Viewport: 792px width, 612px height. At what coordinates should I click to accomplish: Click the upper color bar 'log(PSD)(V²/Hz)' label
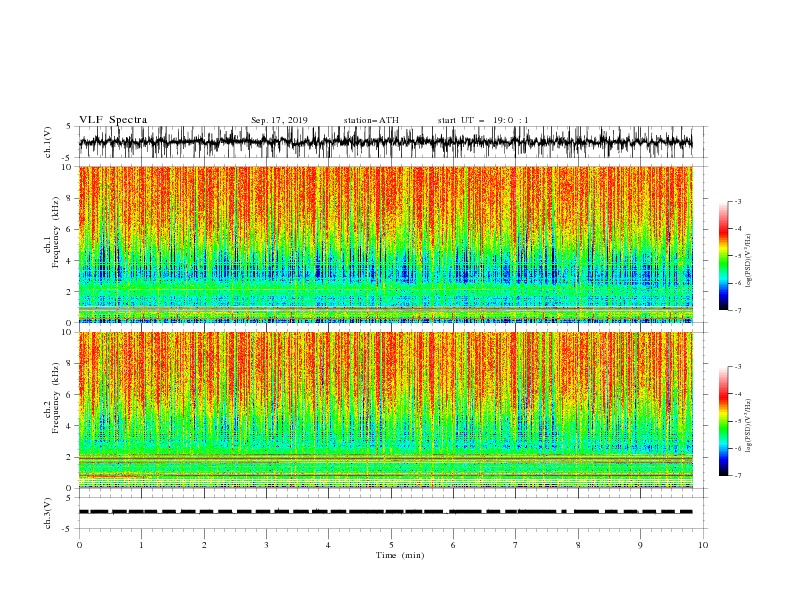[749, 261]
